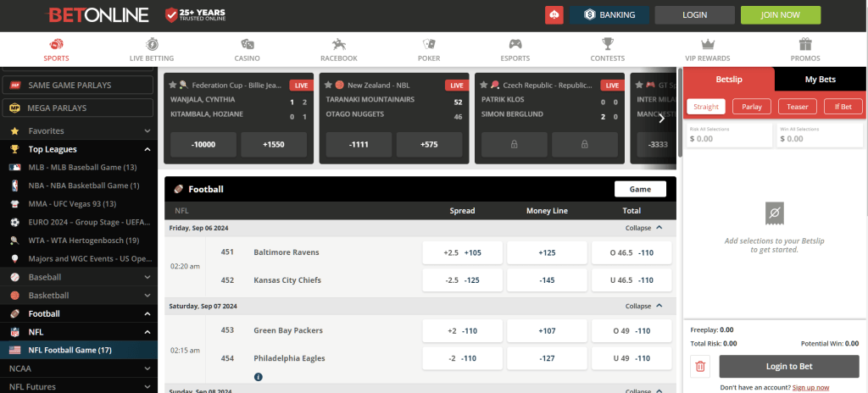This screenshot has width=868, height=393.
Task: Click the Join Now button
Action: [x=781, y=15]
